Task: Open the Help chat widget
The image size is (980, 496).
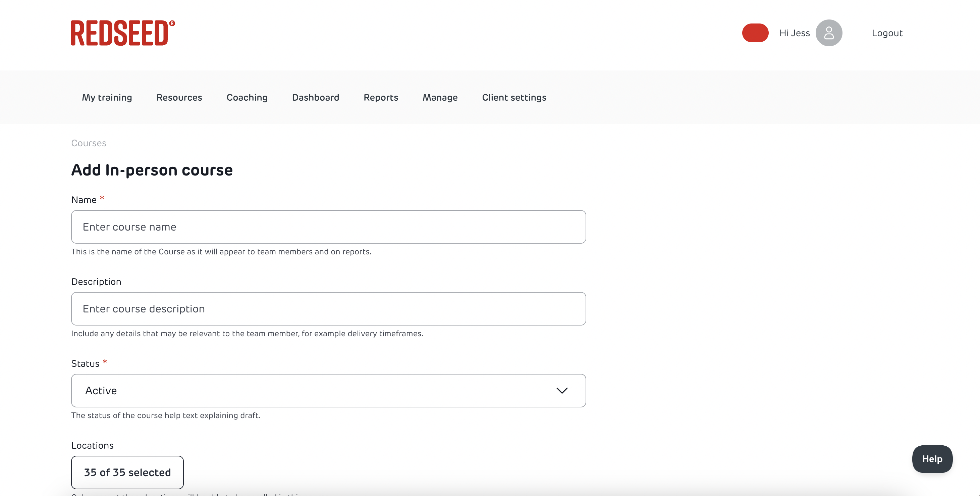Action: pos(932,459)
